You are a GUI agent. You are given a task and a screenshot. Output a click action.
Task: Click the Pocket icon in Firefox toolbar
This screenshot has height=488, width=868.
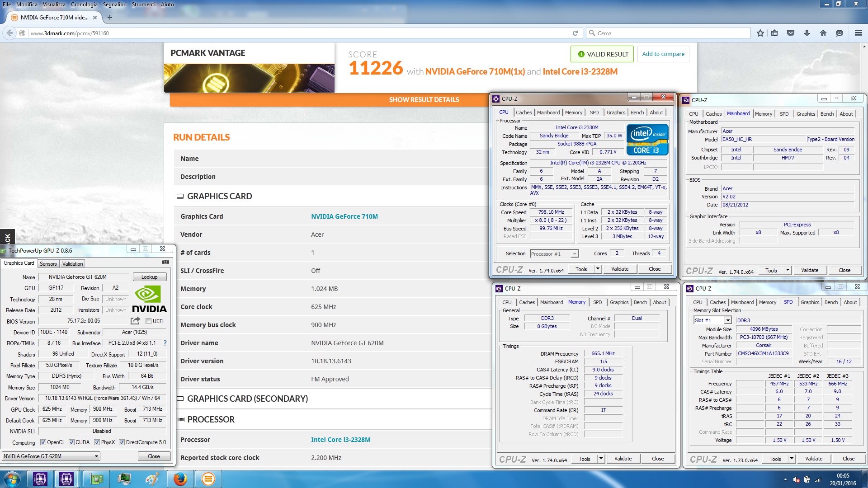[x=791, y=33]
